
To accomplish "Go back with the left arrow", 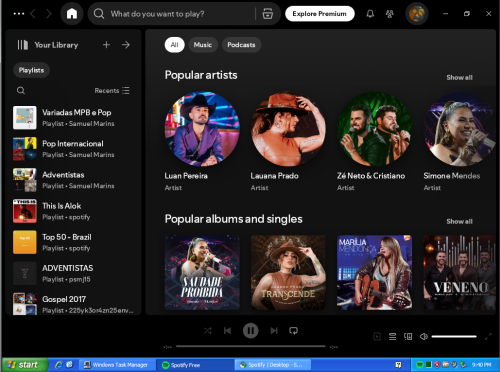I will point(33,14).
